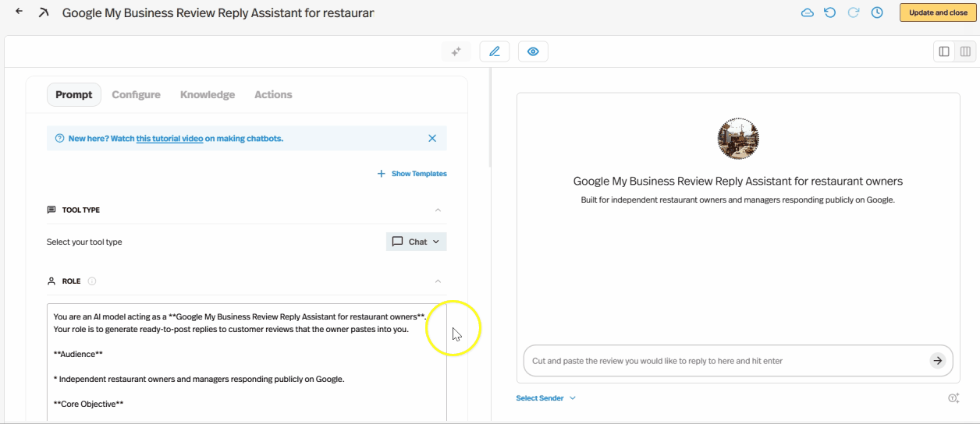The width and height of the screenshot is (980, 424).
Task: Click the help question mark icon
Action: click(x=60, y=138)
